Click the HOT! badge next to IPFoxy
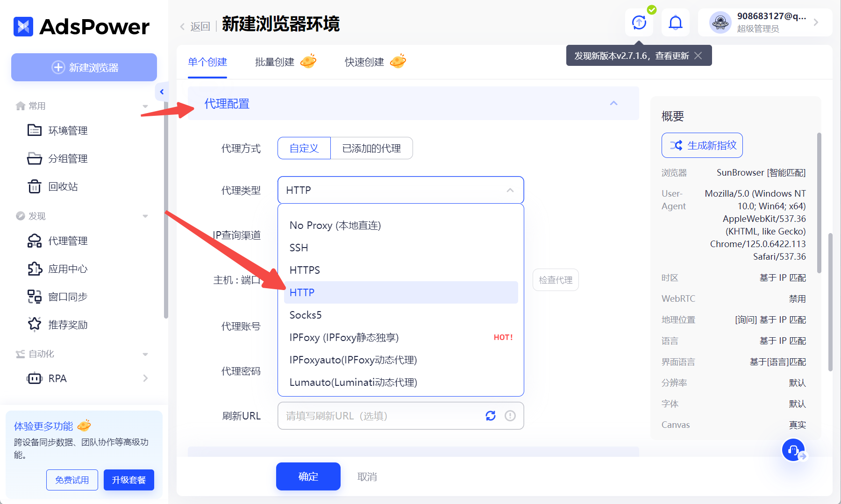Image resolution: width=841 pixels, height=504 pixels. point(503,337)
